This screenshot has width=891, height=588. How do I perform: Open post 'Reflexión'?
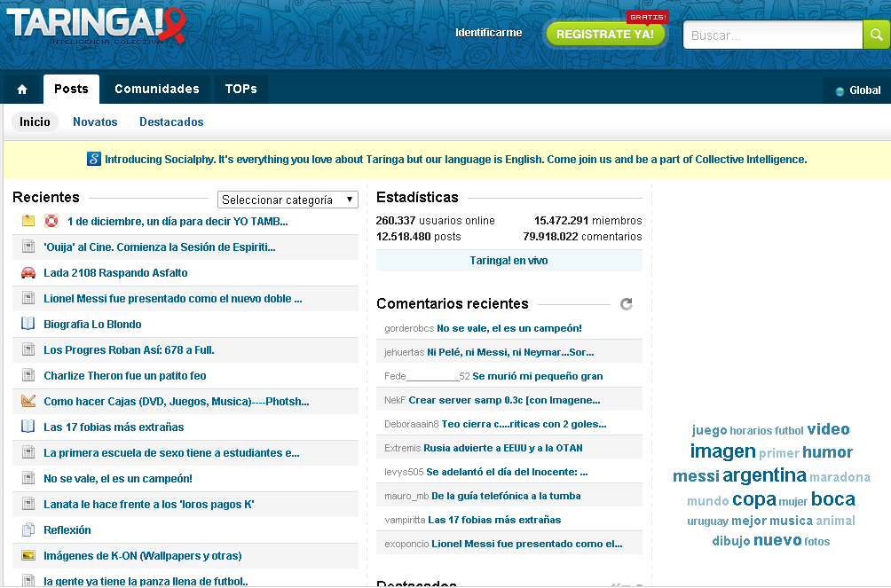coord(67,530)
